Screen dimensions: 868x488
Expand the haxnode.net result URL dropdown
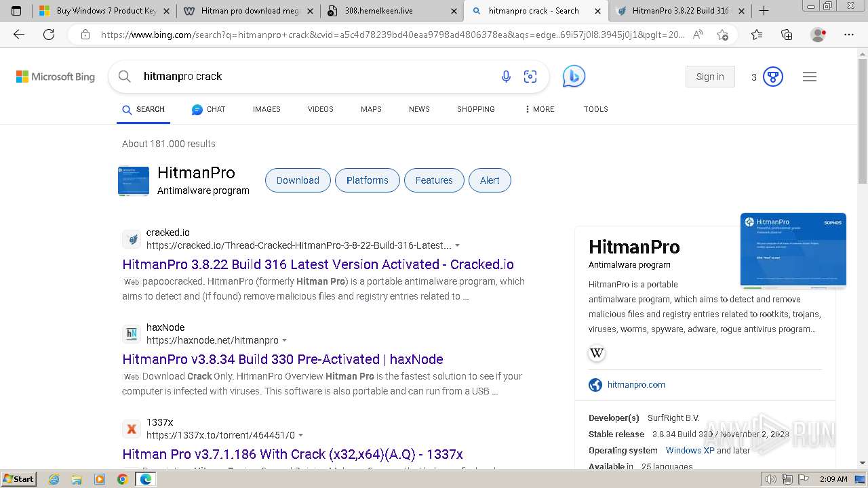click(284, 340)
